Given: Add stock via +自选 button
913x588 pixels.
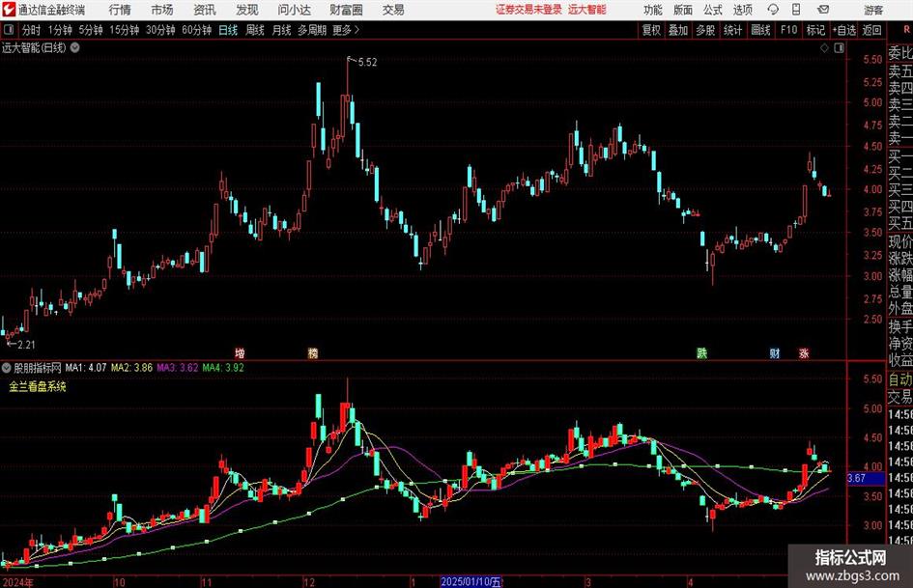Looking at the screenshot, I should point(844,30).
